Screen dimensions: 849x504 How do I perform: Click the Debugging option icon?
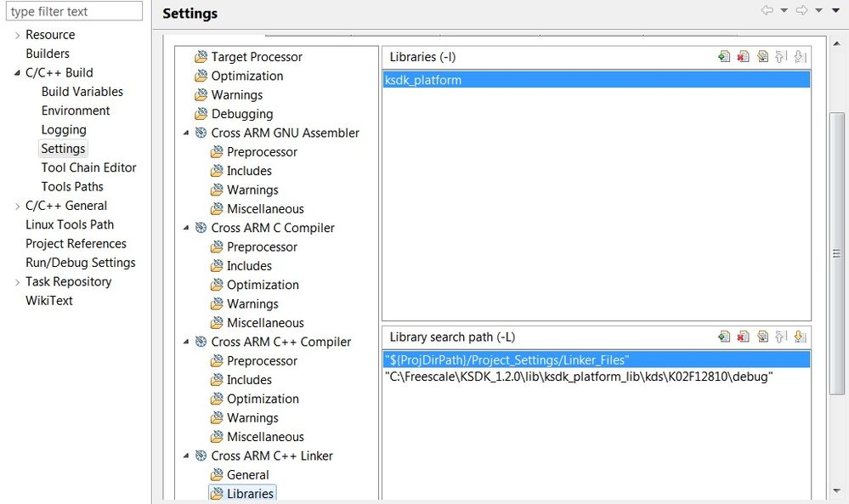pyautogui.click(x=201, y=114)
